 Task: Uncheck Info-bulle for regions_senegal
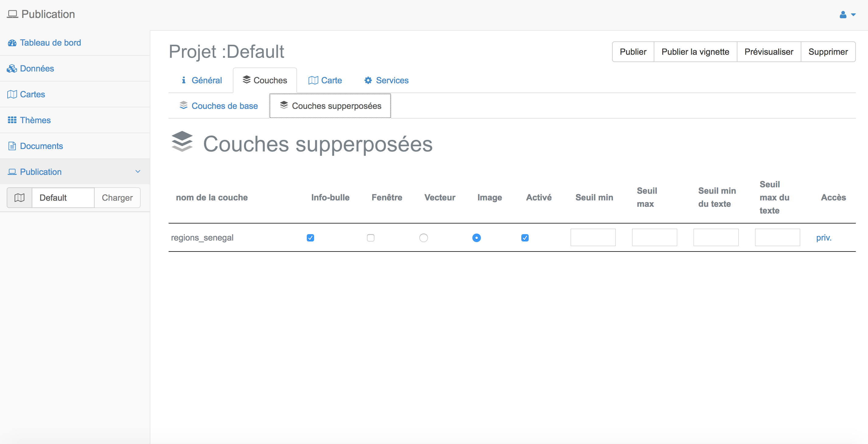point(310,238)
